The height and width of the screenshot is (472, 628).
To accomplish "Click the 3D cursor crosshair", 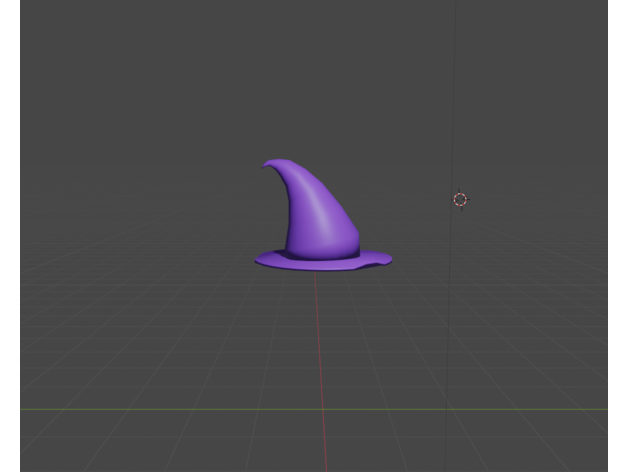I will [x=460, y=199].
